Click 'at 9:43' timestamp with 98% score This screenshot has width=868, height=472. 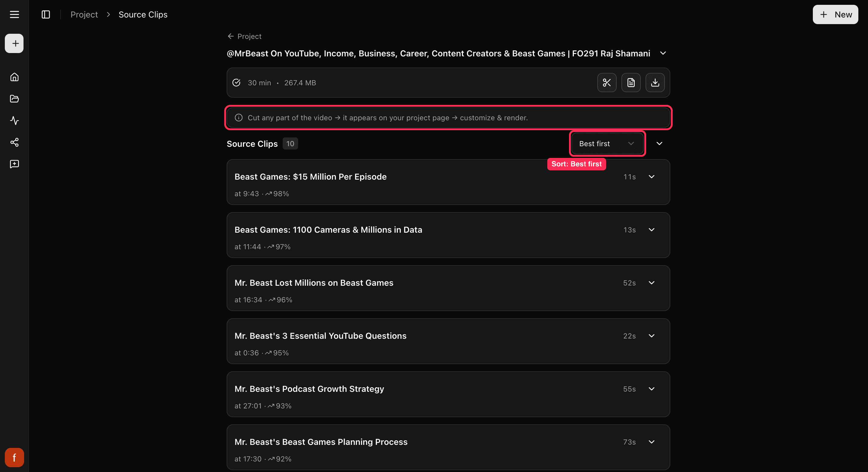tap(262, 194)
